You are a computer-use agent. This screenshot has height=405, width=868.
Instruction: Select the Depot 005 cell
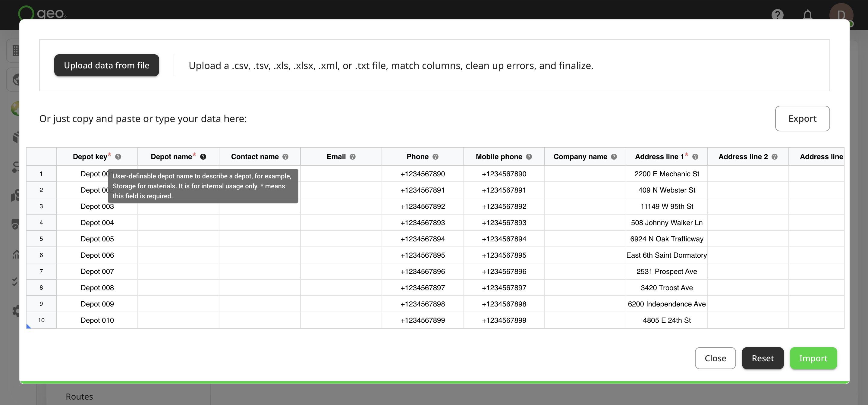[97, 239]
